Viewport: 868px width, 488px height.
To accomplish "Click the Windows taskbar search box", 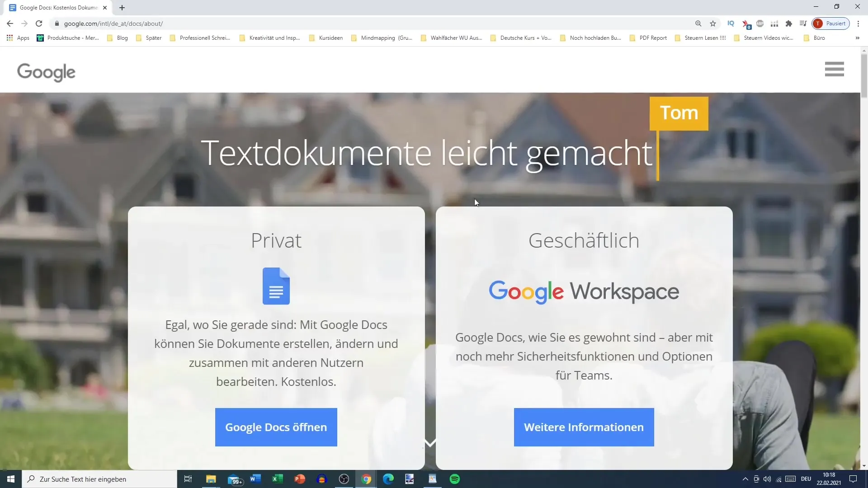I will [x=99, y=479].
